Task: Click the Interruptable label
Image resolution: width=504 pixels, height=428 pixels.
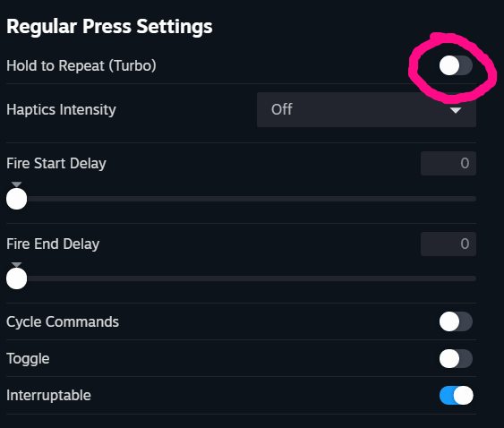Action: click(x=48, y=396)
